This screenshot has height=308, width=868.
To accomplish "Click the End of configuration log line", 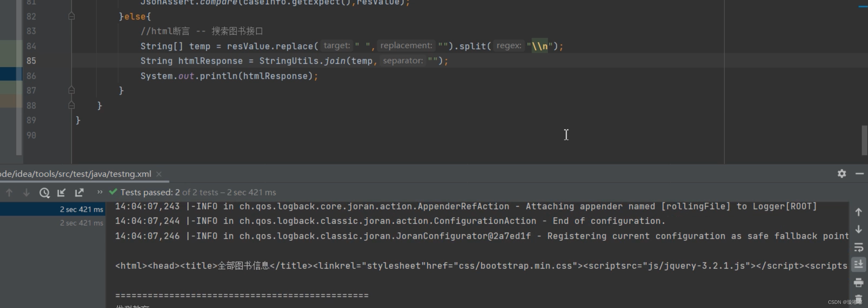I will (x=390, y=221).
